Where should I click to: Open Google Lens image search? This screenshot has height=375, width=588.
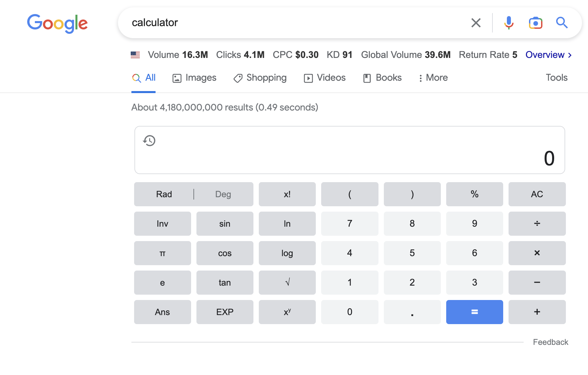coord(535,23)
